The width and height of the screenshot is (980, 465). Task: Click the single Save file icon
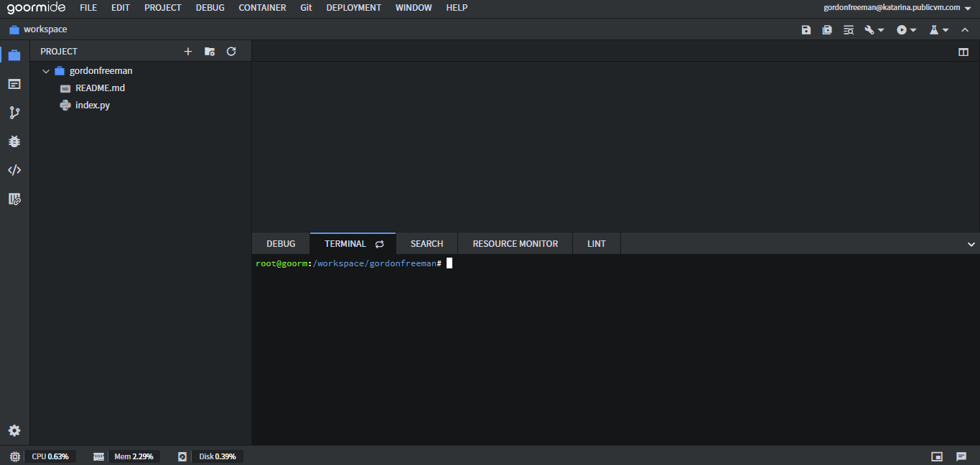pos(806,30)
